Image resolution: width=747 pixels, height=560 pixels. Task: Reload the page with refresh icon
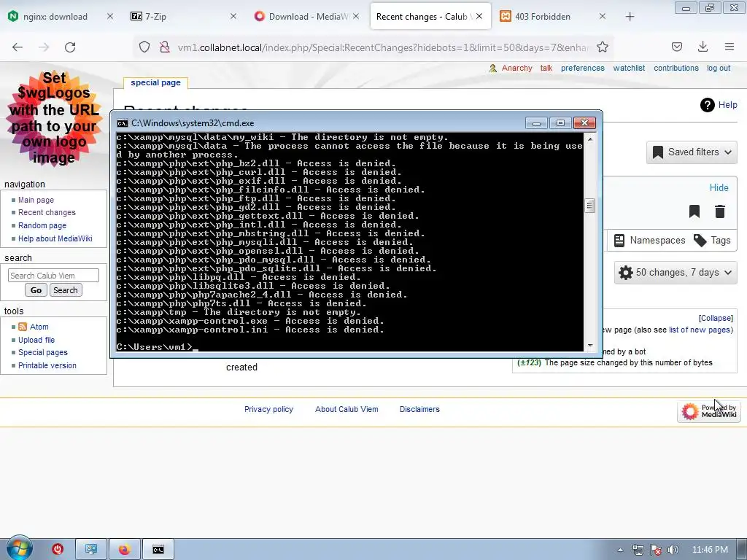click(70, 47)
